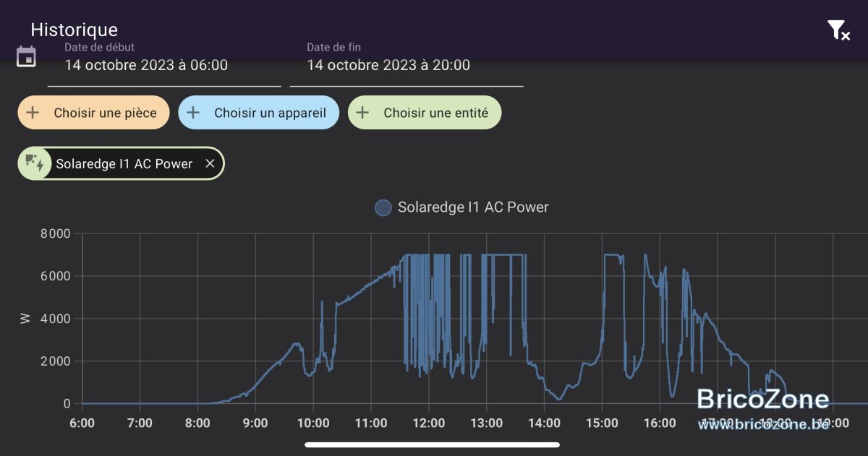Screen dimensions: 868x456
Task: Open the calendar date picker icon
Action: pyautogui.click(x=26, y=56)
